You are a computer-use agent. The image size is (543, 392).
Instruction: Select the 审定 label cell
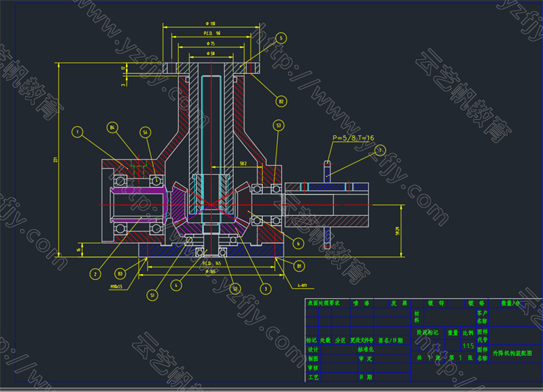(365, 359)
